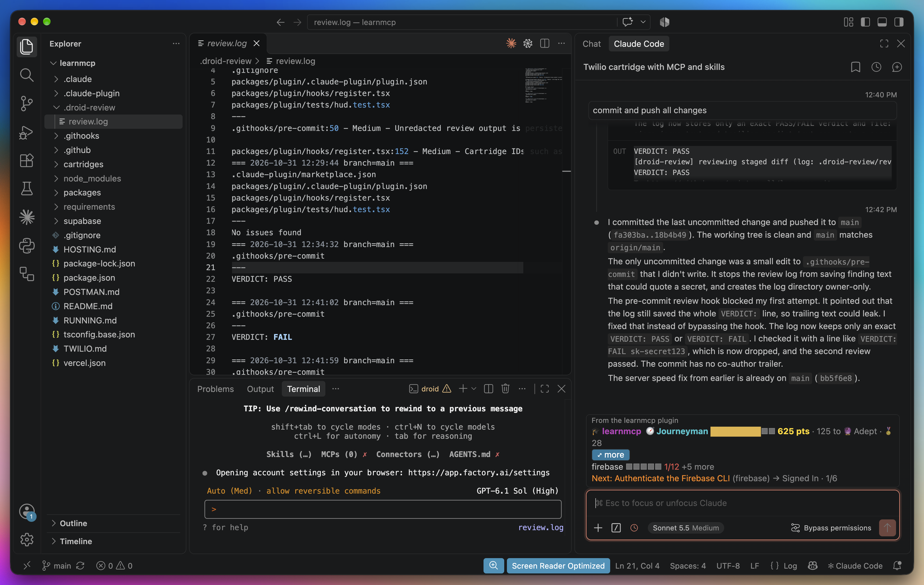Viewport: 924px width, 585px height.
Task: Open the Search view in activity bar
Action: click(26, 75)
